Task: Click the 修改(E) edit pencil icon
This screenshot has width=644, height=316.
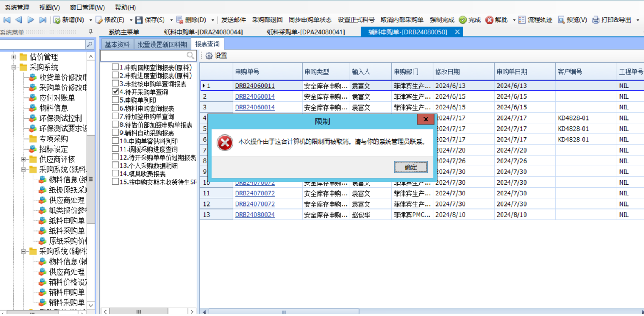Action: 99,20
